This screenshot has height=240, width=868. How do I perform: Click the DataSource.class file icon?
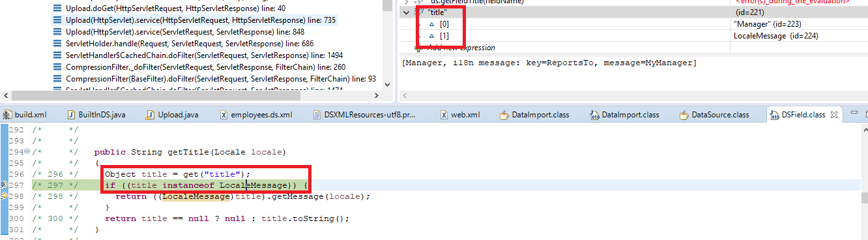click(x=684, y=115)
